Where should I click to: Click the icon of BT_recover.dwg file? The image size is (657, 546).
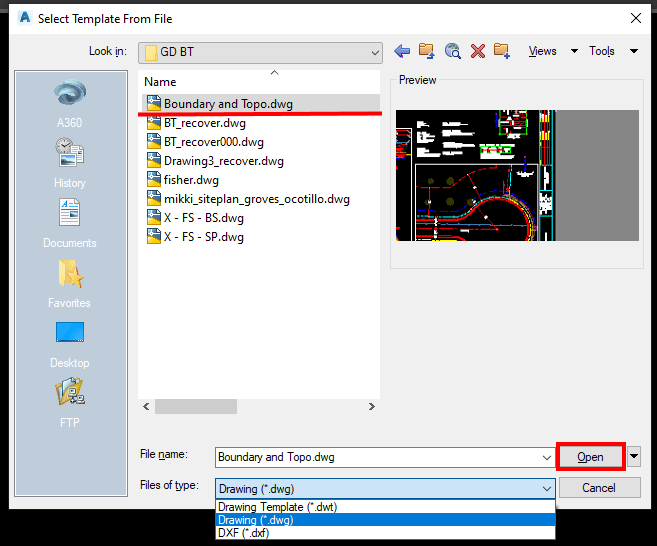[154, 123]
